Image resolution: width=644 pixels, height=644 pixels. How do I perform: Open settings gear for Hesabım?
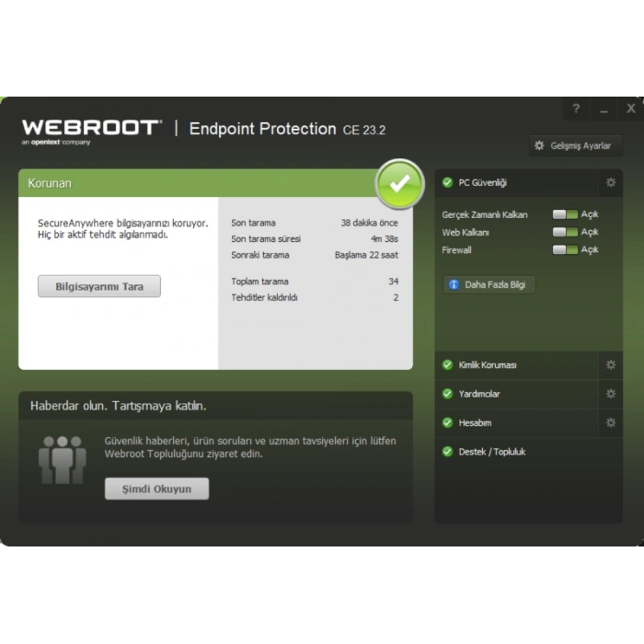[611, 422]
